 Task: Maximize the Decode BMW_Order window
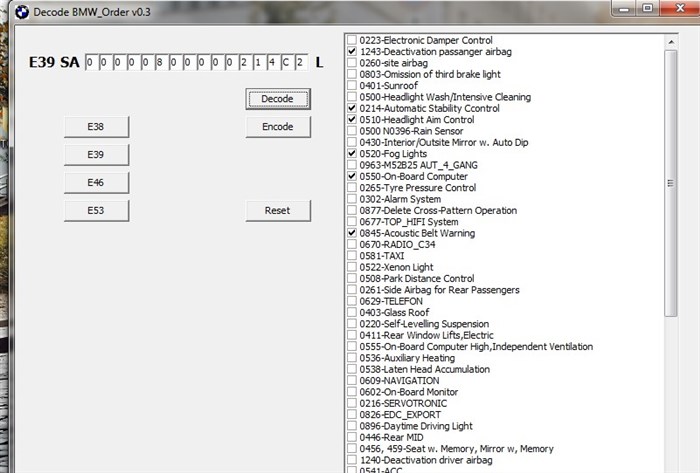[647, 8]
